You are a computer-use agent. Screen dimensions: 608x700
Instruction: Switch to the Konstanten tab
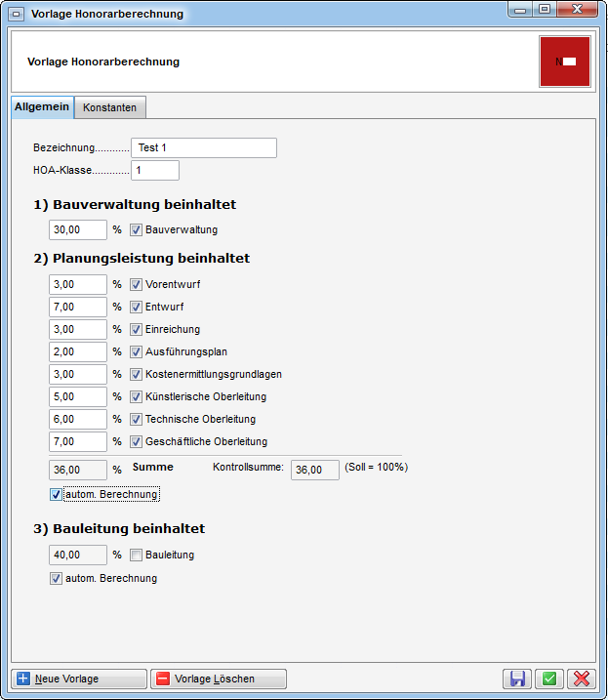coord(110,107)
